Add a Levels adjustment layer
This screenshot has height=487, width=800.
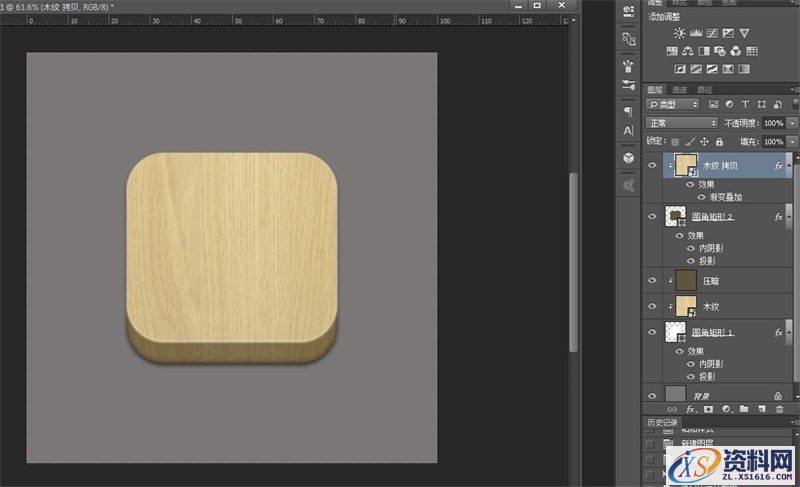coord(698,33)
